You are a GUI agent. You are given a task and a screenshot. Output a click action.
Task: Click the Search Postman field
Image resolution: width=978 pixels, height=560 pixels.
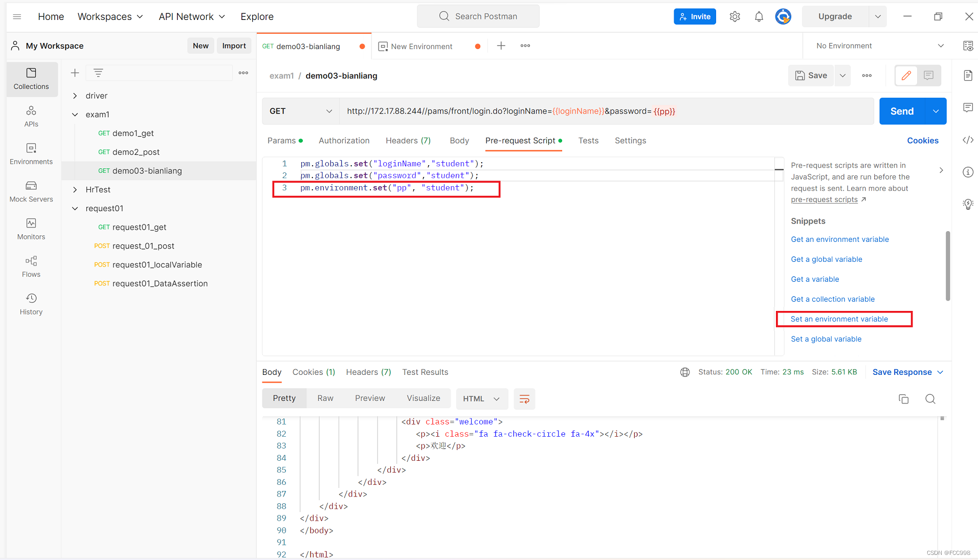pos(478,16)
